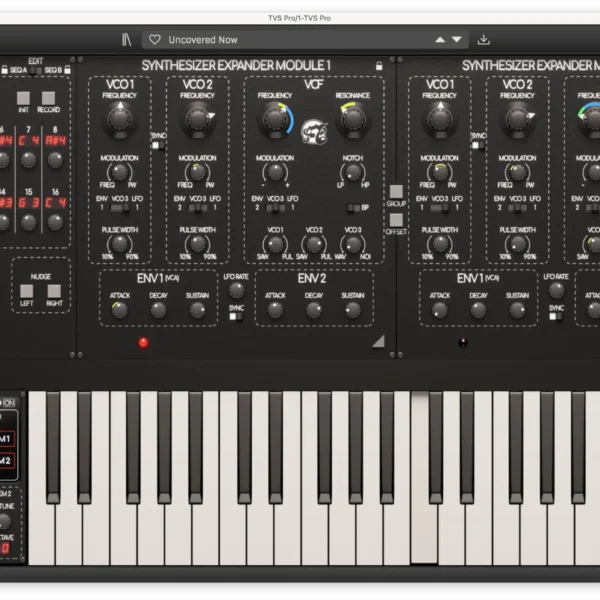Click Module 1 VCF VCO3 wave/noise knob
The height and width of the screenshot is (600, 600).
pos(353,245)
